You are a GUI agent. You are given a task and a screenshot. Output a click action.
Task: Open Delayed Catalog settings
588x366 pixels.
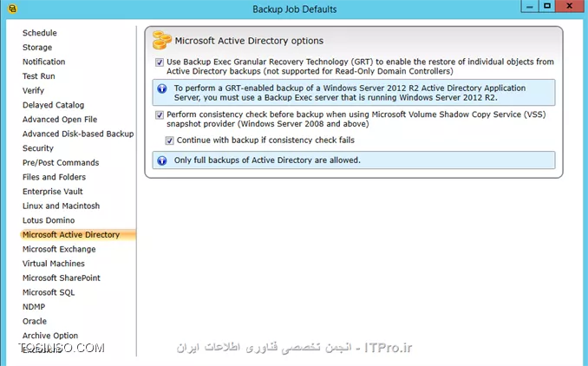(x=53, y=105)
